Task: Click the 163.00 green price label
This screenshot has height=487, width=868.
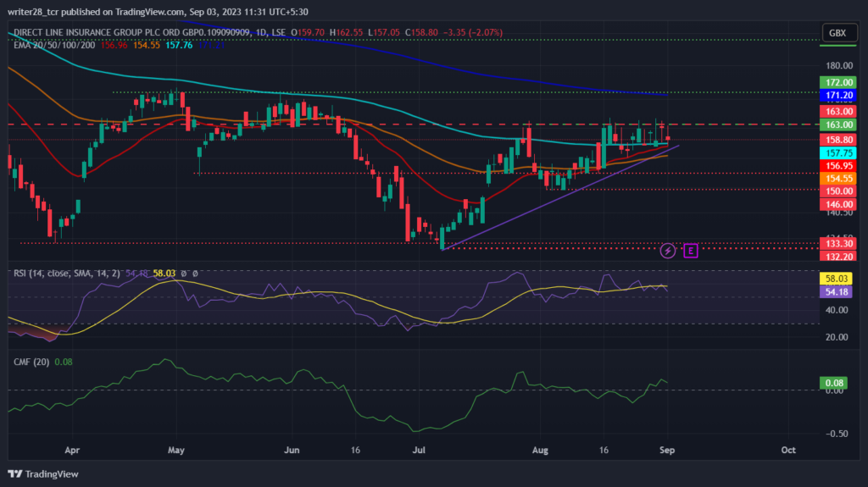Action: point(838,125)
